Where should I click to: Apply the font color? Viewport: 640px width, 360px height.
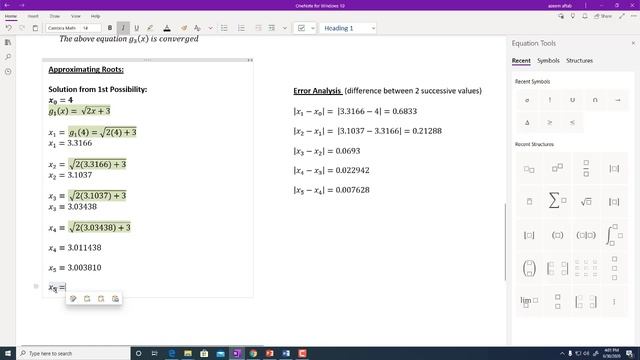[x=167, y=28]
